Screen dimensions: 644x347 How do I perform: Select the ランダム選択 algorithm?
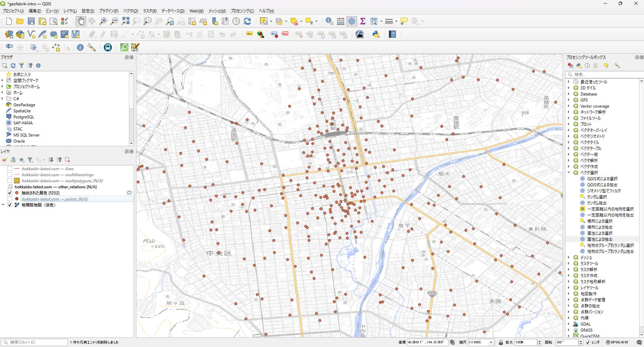click(x=597, y=197)
